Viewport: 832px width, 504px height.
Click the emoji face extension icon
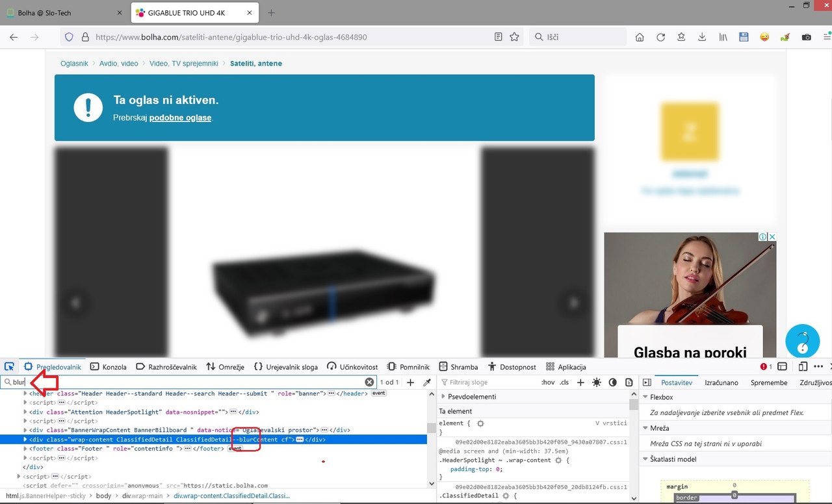pos(764,37)
